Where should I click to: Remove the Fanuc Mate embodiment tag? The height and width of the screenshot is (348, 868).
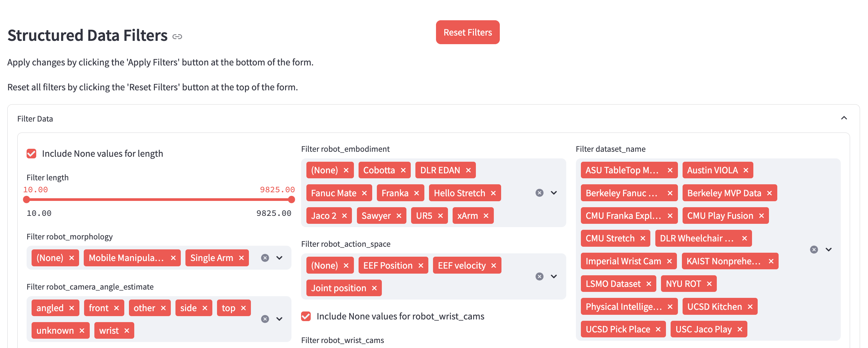coord(364,193)
